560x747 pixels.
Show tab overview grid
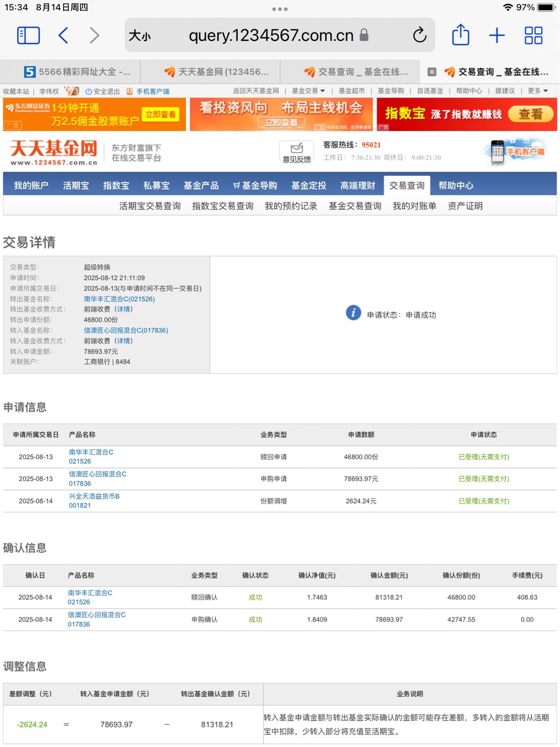pos(534,36)
